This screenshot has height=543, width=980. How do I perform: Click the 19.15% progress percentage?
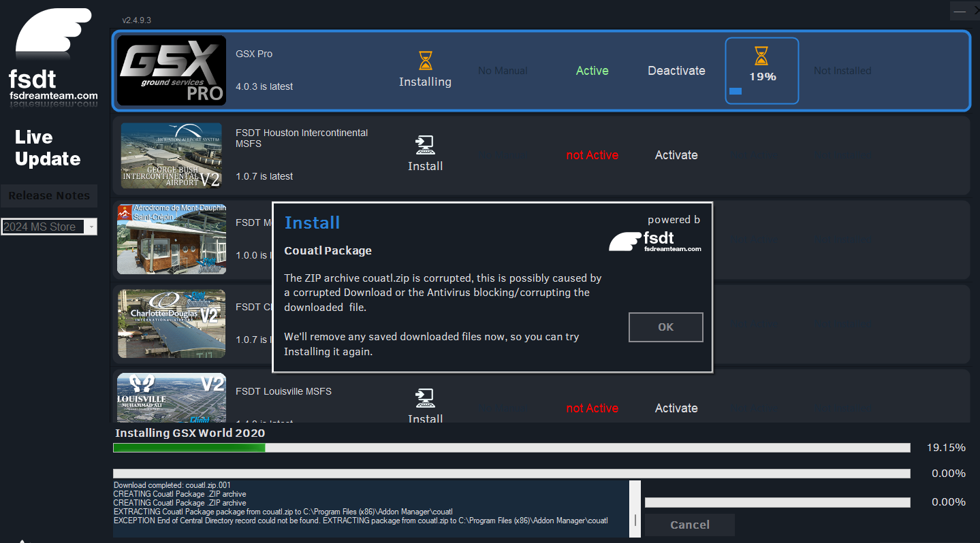coord(946,448)
